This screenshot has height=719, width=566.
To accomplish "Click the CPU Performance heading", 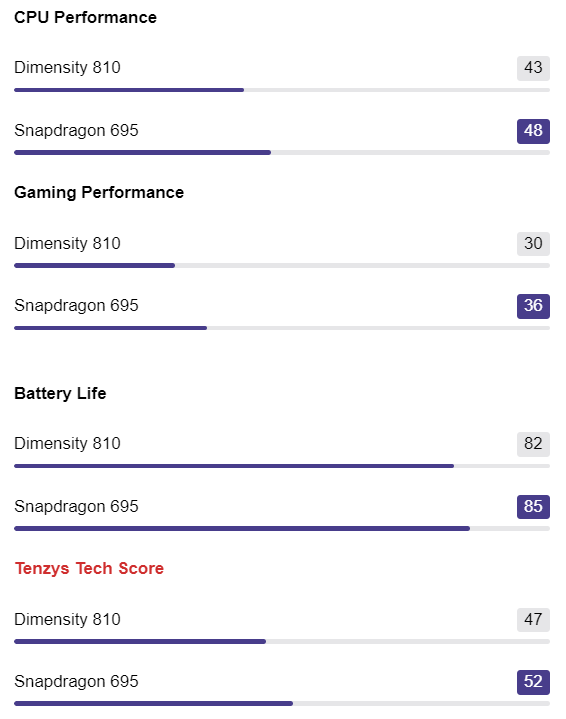I will (85, 17).
